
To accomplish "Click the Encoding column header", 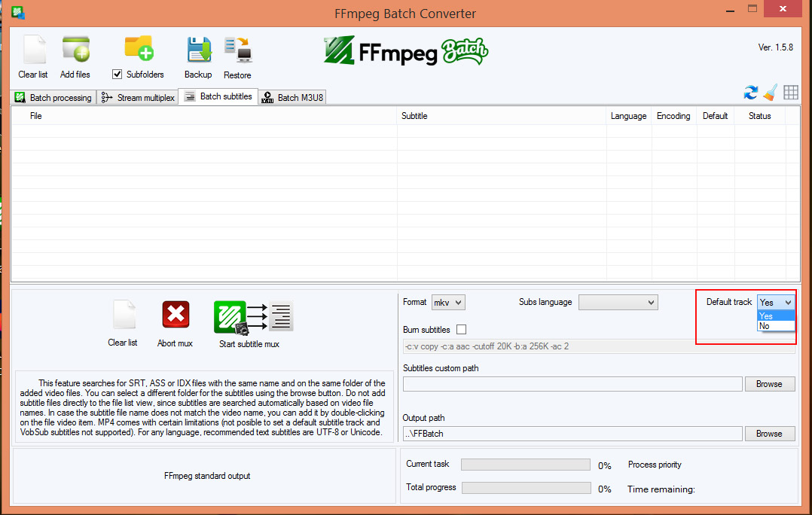I will pos(673,116).
